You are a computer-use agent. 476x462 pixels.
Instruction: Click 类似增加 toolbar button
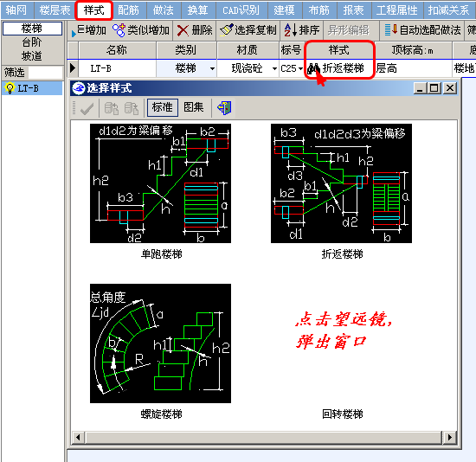(141, 30)
